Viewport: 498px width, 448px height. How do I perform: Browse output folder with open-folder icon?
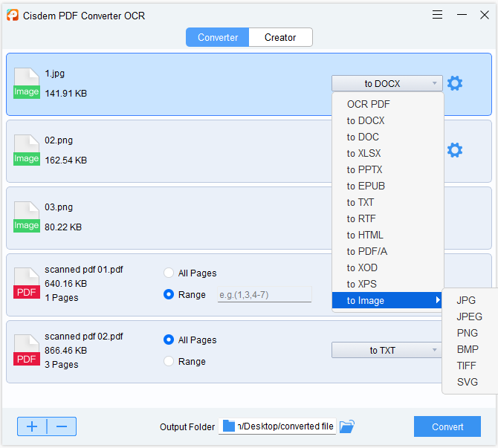(347, 426)
